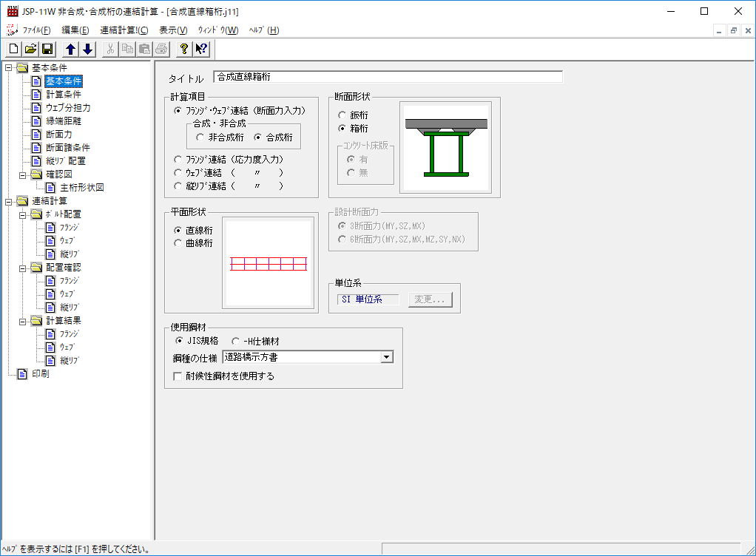Collapse the 確認図 tree node

[23, 174]
